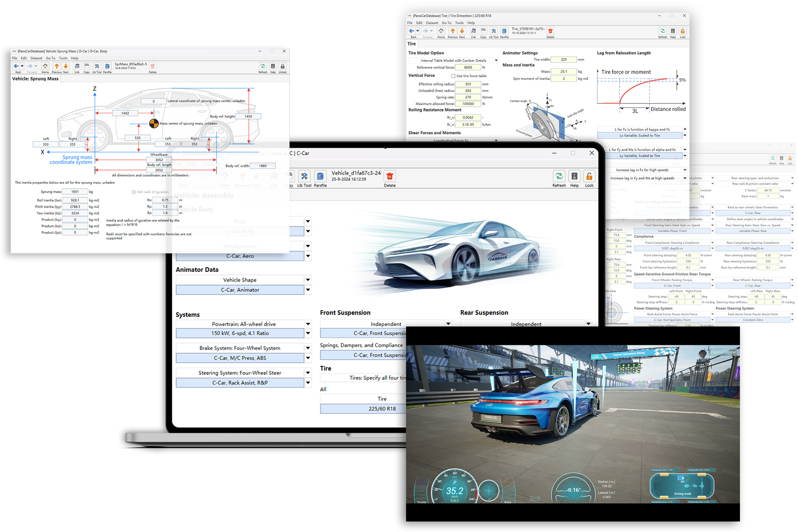Click the C-Car, Aero dataset button
Viewport: 798px width, 532px height.
[x=240, y=256]
